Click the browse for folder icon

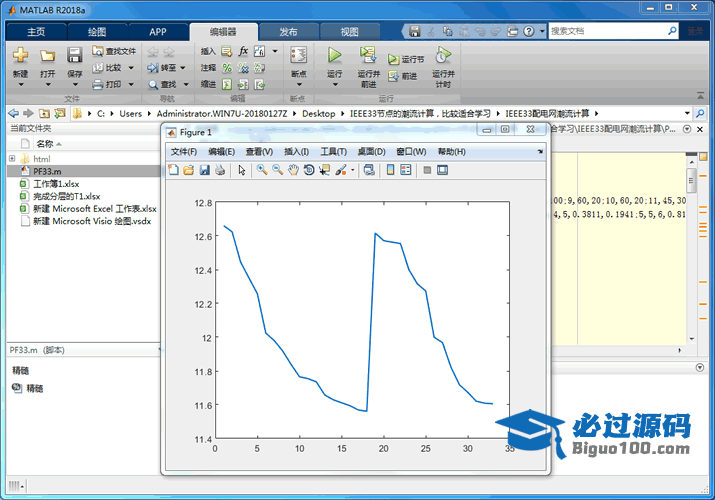click(x=59, y=113)
